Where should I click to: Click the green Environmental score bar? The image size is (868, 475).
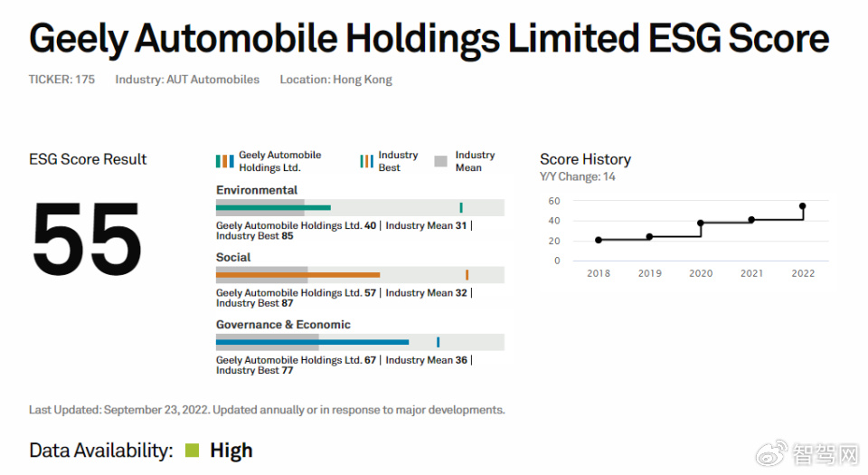tap(273, 207)
